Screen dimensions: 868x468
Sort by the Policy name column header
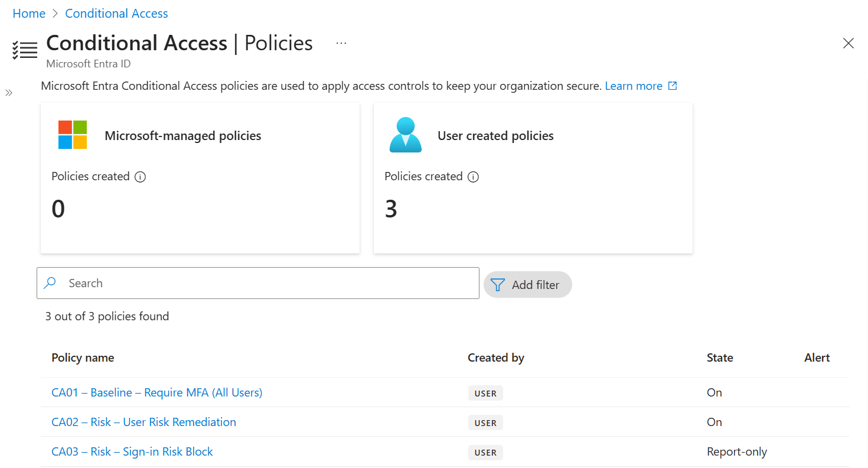(x=83, y=357)
